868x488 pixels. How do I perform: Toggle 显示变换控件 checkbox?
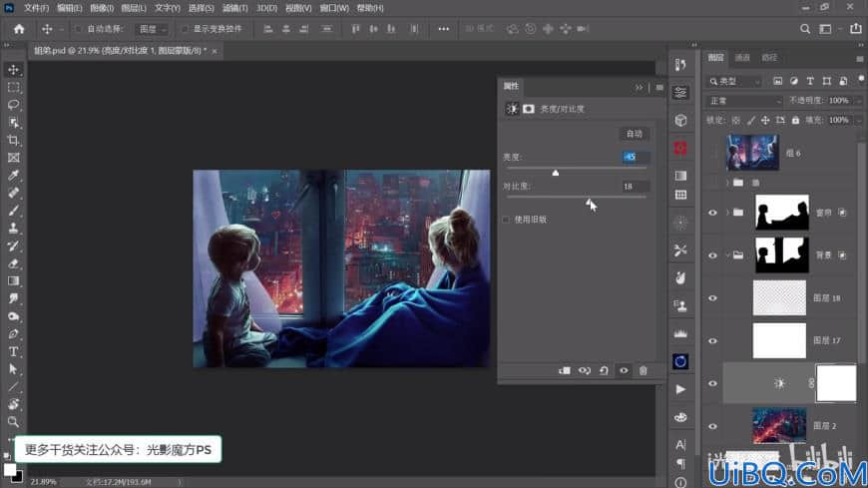(x=185, y=29)
